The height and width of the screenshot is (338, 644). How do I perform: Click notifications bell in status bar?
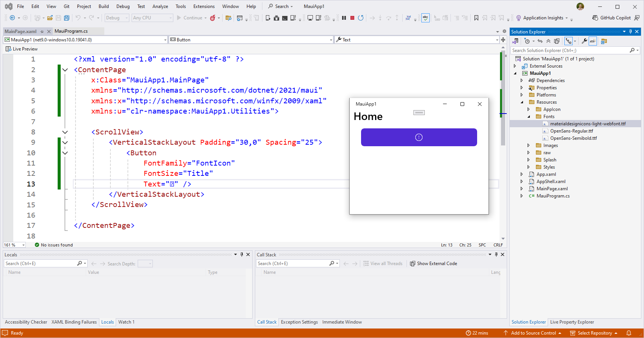coord(629,333)
